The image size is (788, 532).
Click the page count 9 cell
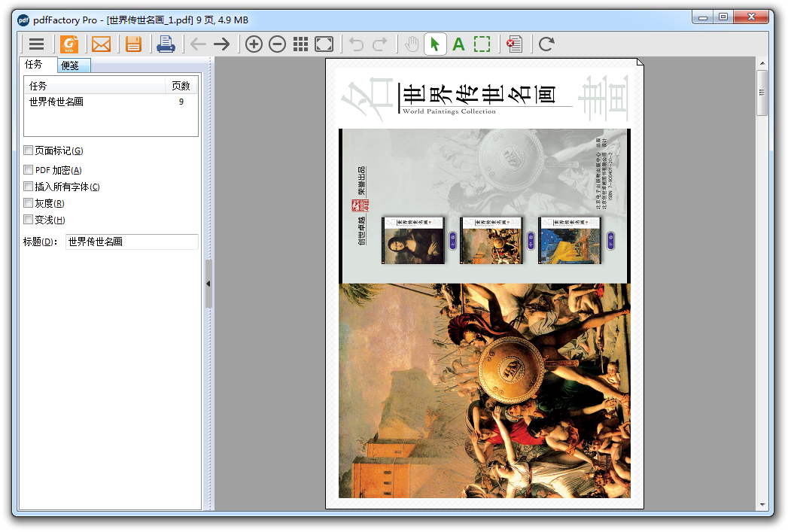pos(181,102)
